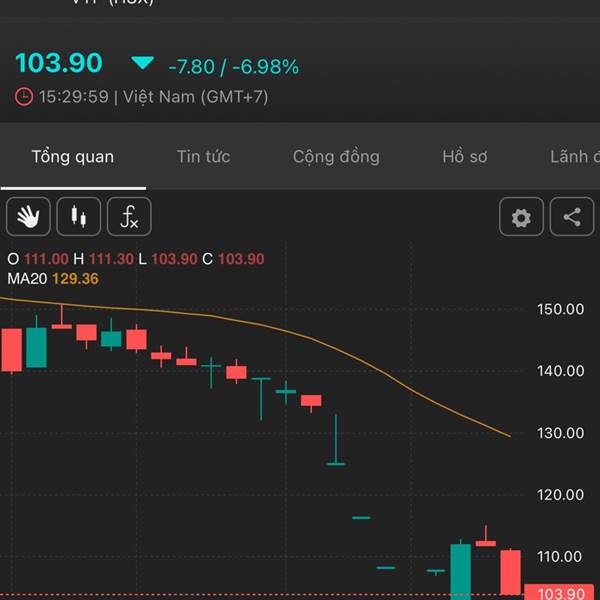This screenshot has width=600, height=600.
Task: Select the tall teal candle near 110
Action: tap(460, 571)
